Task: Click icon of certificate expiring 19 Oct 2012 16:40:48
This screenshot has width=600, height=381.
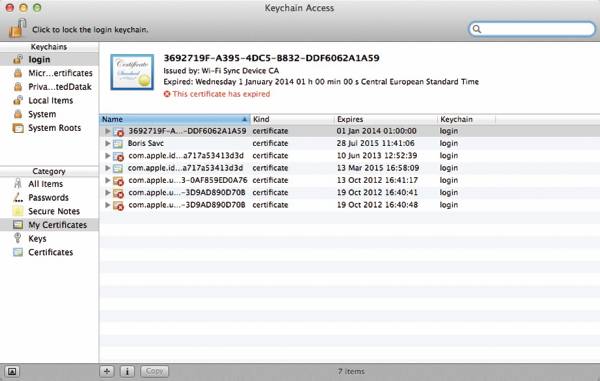Action: coord(118,205)
